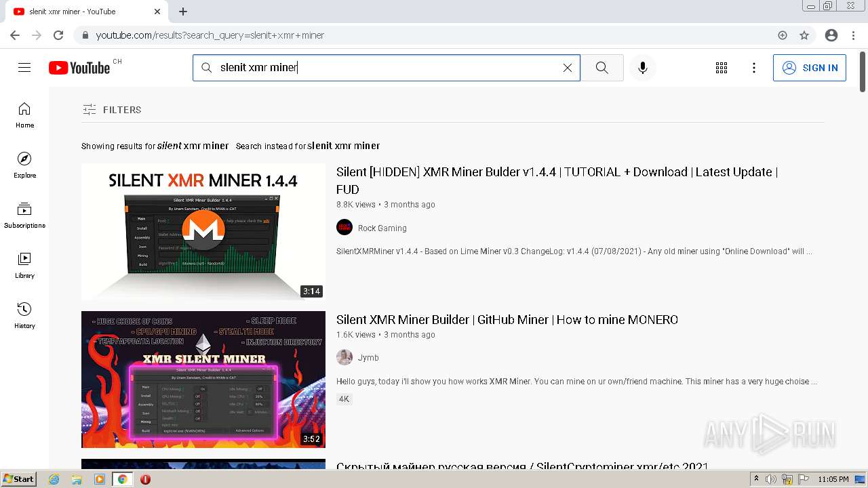Viewport: 868px width, 488px height.
Task: Select the 'slenit xmr miner - YouTube' tab
Action: tap(87, 12)
